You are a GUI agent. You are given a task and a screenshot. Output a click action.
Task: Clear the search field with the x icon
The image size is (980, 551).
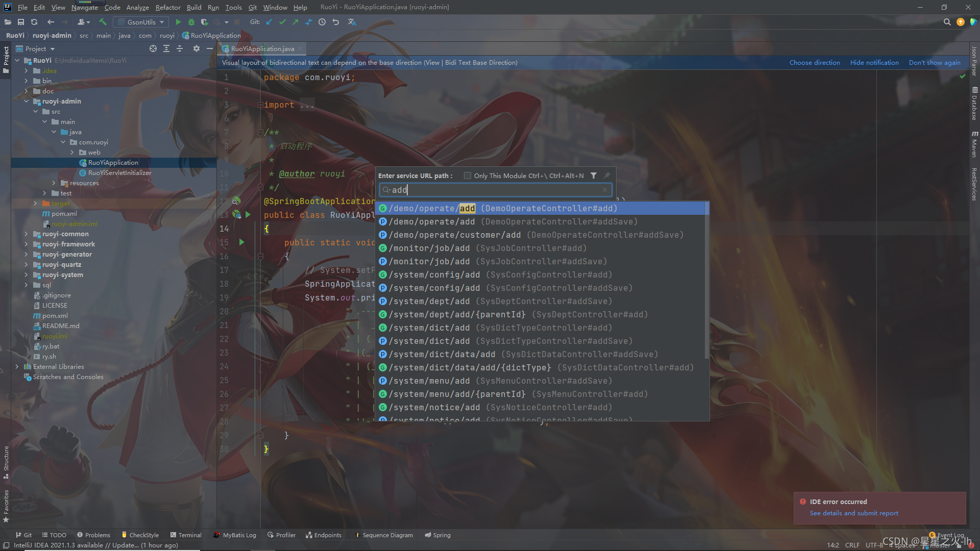[605, 190]
